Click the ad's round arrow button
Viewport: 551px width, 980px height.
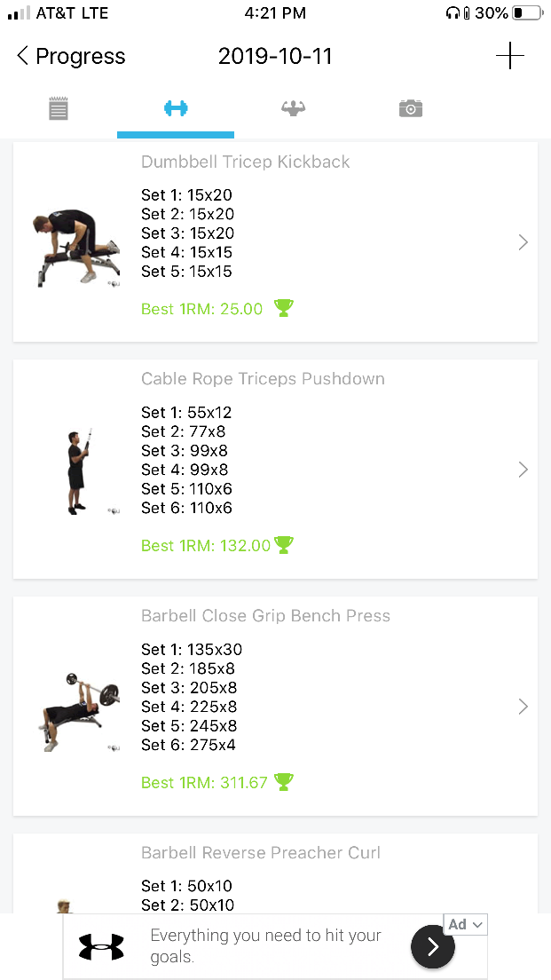point(432,947)
